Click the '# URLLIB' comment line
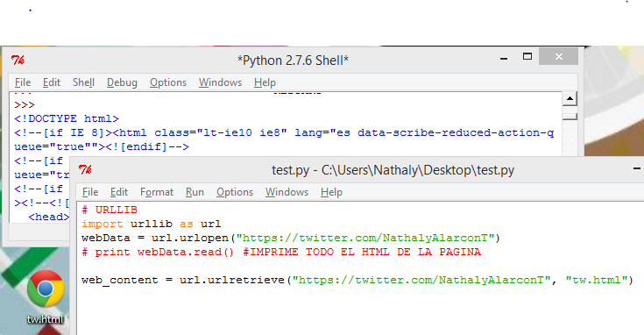The width and height of the screenshot is (644, 335). [x=110, y=210]
